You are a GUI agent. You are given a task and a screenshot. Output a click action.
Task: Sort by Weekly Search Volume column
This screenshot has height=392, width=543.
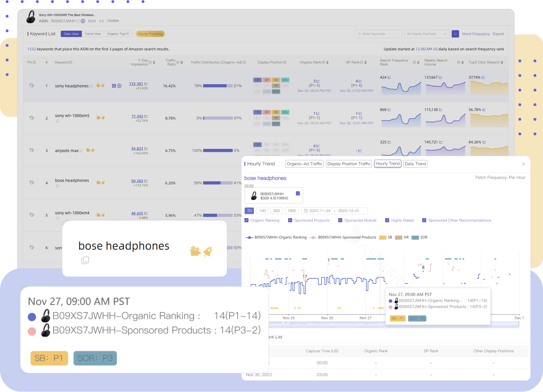[x=463, y=62]
